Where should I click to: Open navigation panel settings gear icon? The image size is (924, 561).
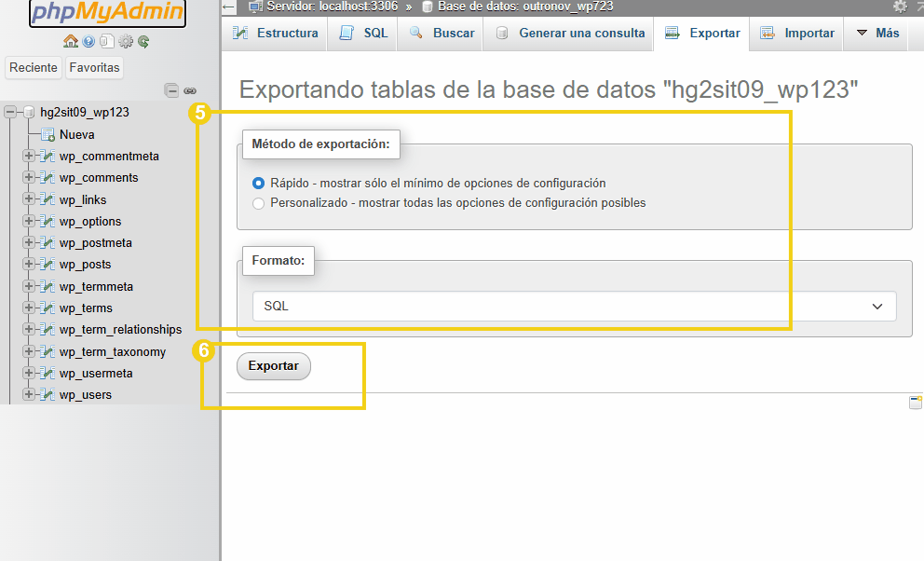pyautogui.click(x=126, y=41)
